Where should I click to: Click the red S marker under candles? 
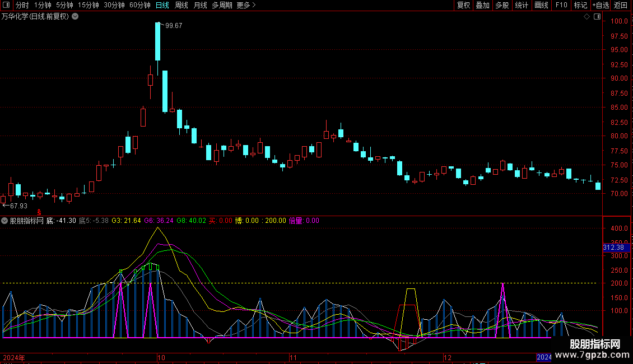[39, 212]
